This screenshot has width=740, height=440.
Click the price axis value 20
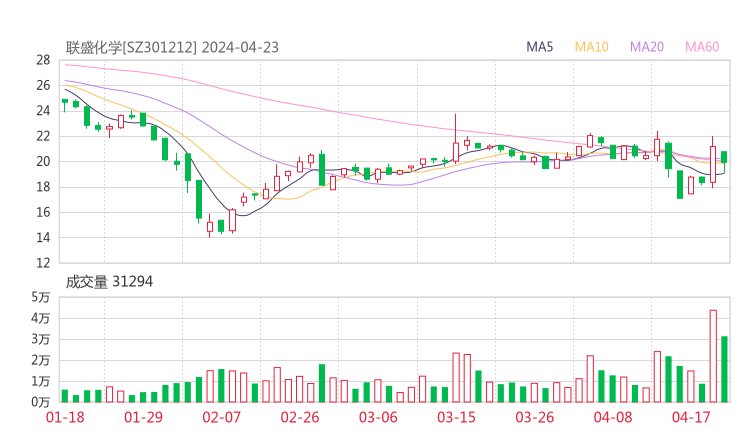click(x=43, y=161)
